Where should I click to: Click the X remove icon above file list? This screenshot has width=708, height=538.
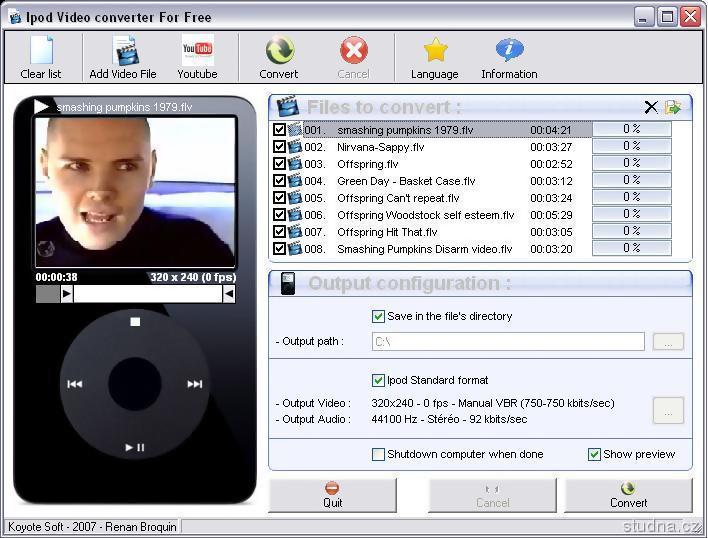(651, 107)
